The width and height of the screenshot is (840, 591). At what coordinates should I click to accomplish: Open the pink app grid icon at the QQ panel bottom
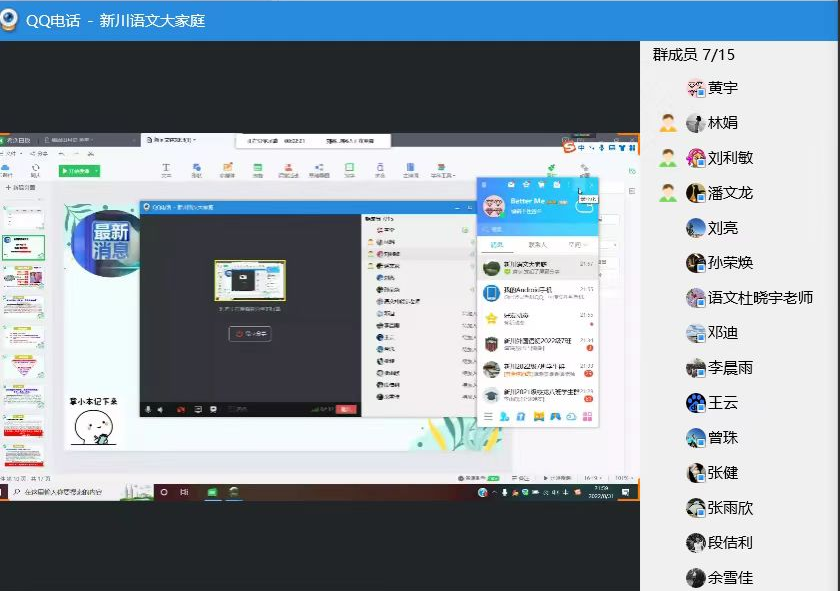coord(588,416)
